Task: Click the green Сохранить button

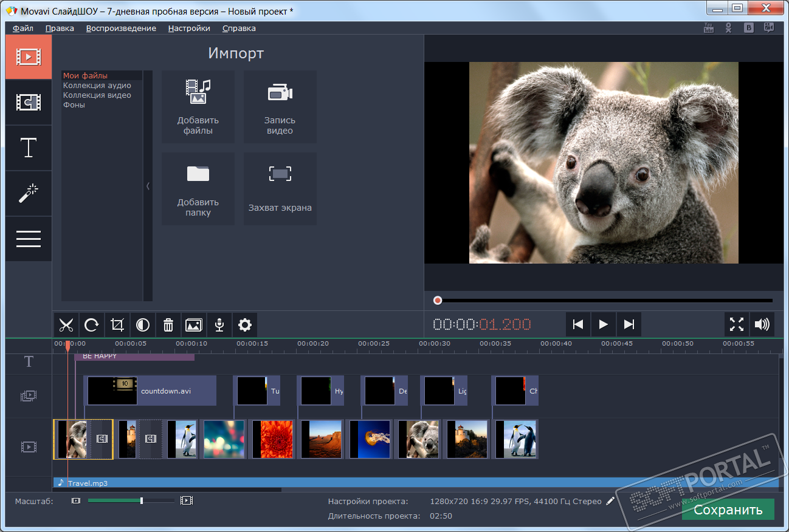Action: tap(728, 510)
